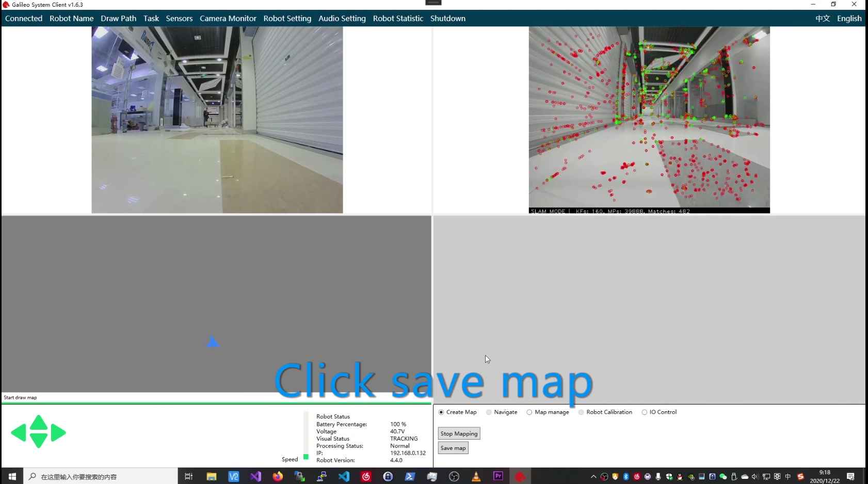
Task: Open Firefox from the taskbar
Action: [278, 476]
